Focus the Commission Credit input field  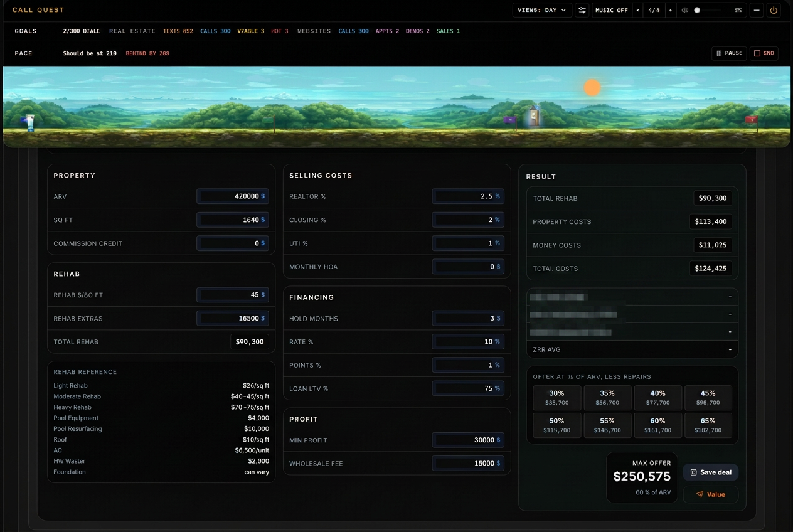tap(233, 243)
